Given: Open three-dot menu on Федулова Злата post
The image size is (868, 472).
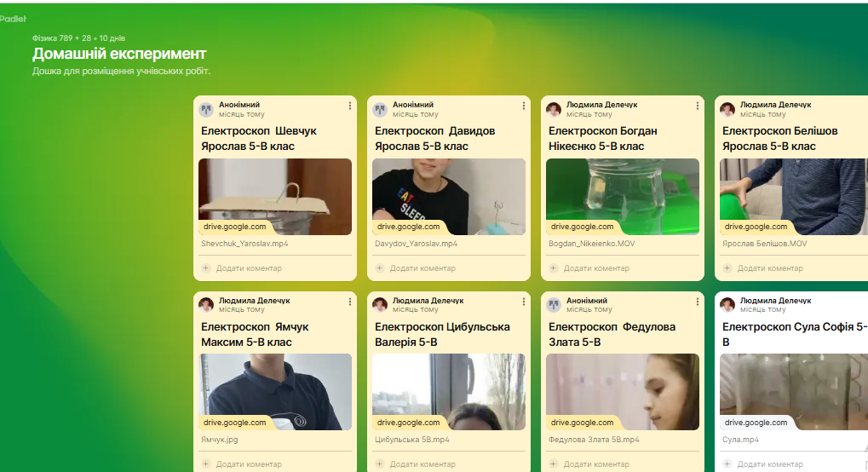Looking at the screenshot, I should coord(698,302).
